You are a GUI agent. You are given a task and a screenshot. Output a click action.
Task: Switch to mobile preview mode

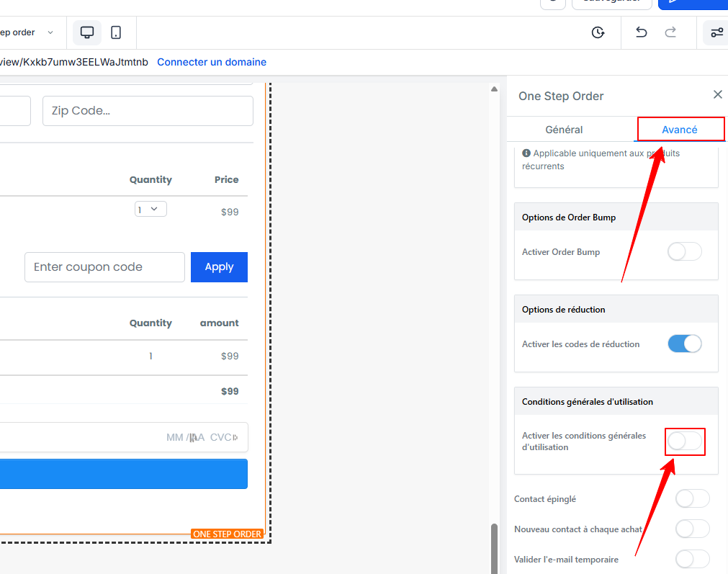point(116,32)
